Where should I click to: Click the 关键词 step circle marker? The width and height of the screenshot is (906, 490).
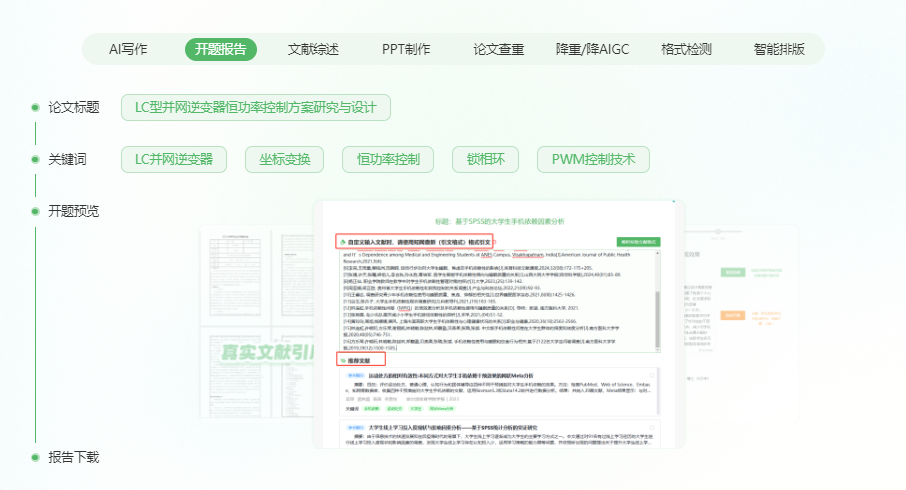[33, 159]
